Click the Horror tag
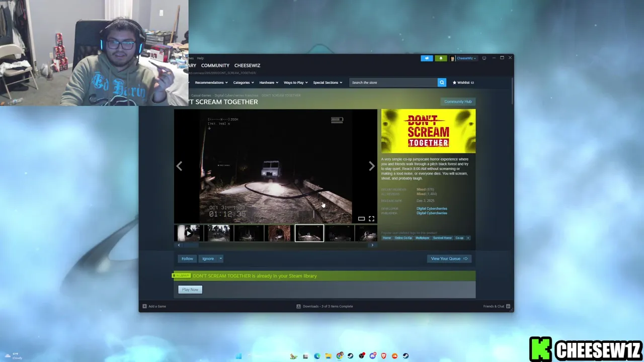644x362 pixels. [x=386, y=238]
